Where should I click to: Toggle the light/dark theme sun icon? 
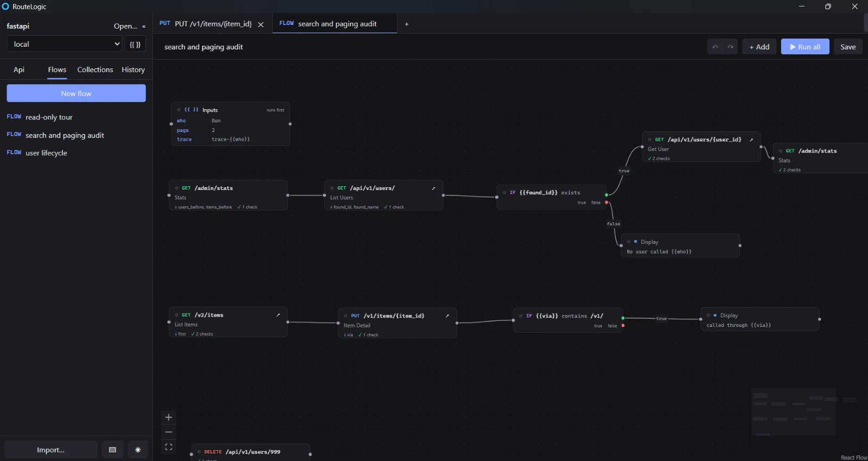138,450
